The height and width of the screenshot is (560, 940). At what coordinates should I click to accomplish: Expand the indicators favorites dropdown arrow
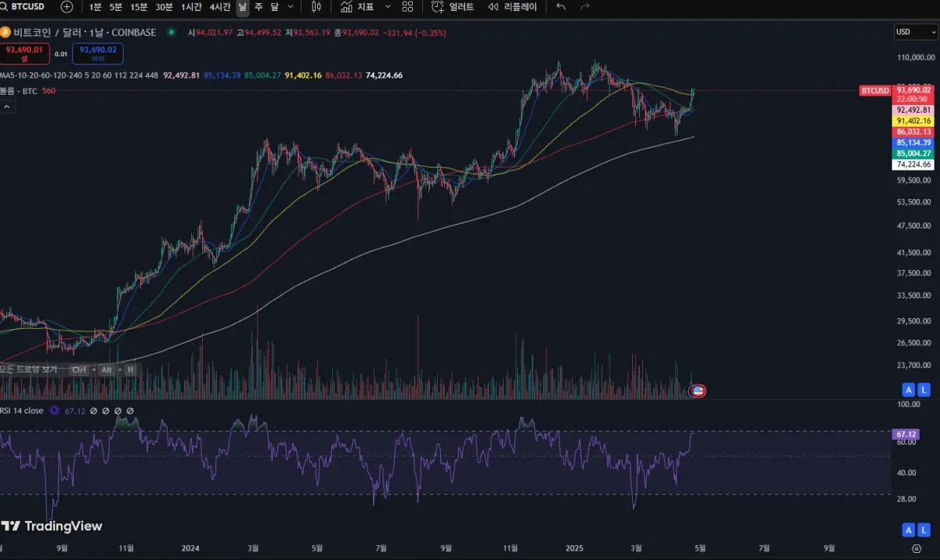coord(387,6)
